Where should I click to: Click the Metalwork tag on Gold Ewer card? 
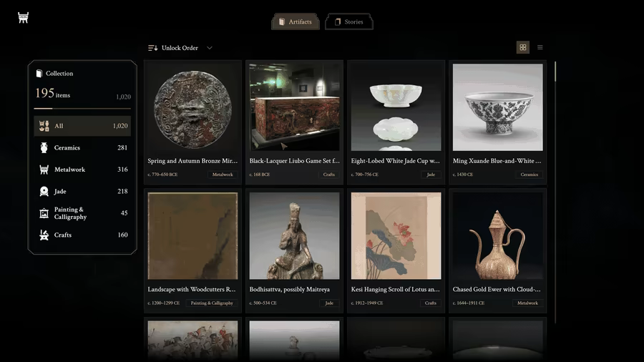[527, 303]
